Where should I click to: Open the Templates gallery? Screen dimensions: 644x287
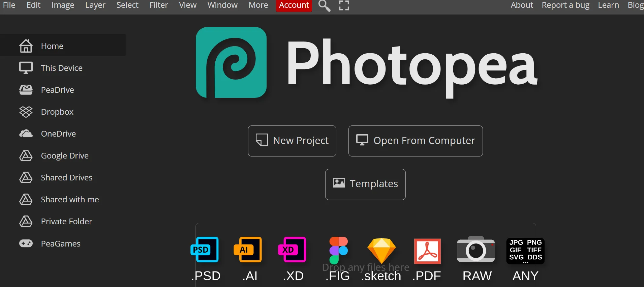365,184
